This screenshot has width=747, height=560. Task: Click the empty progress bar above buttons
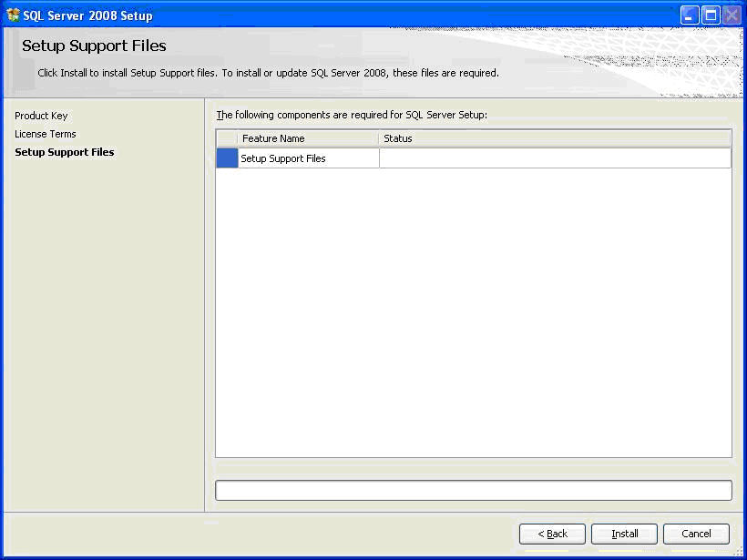(473, 491)
